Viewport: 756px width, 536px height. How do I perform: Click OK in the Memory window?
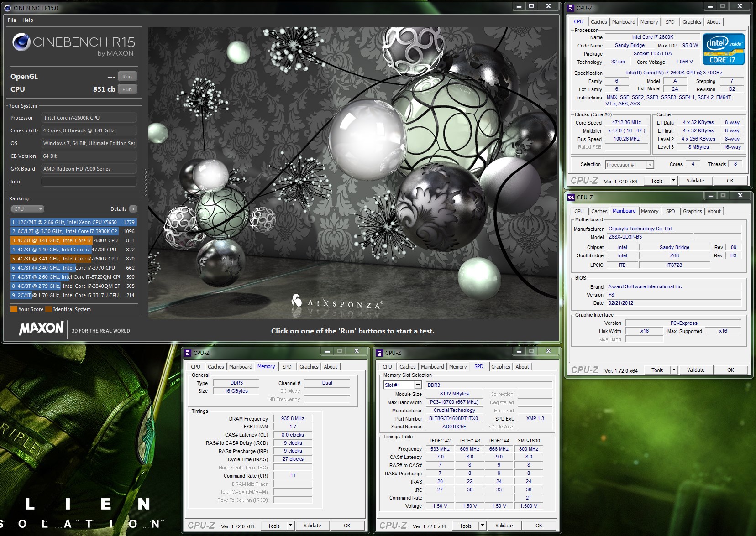coord(347,526)
